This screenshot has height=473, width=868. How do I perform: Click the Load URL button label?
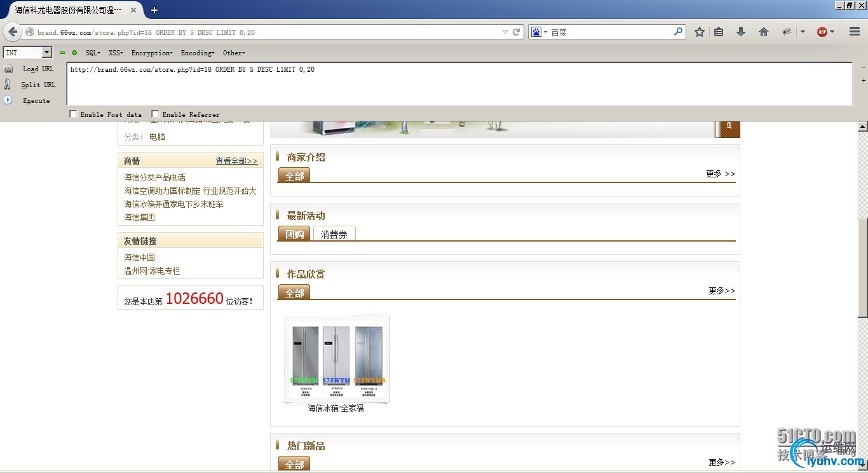click(38, 69)
